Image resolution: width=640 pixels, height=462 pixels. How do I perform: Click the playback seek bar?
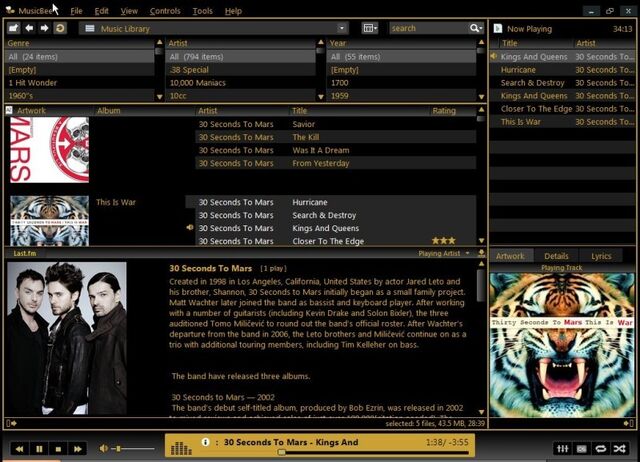coord(373,452)
